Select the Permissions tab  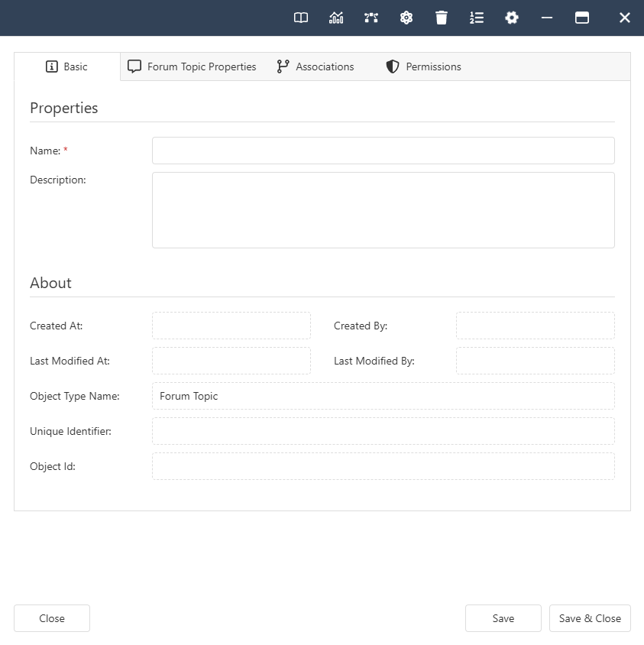(423, 66)
